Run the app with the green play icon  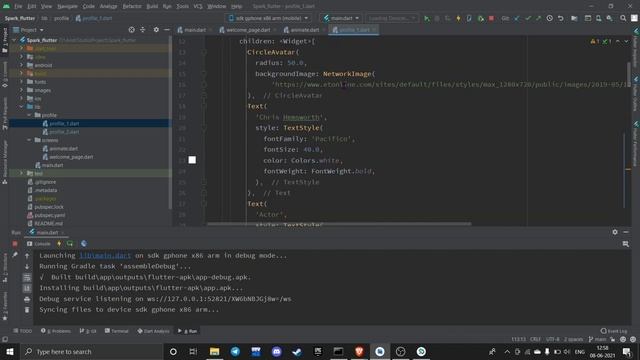click(427, 18)
